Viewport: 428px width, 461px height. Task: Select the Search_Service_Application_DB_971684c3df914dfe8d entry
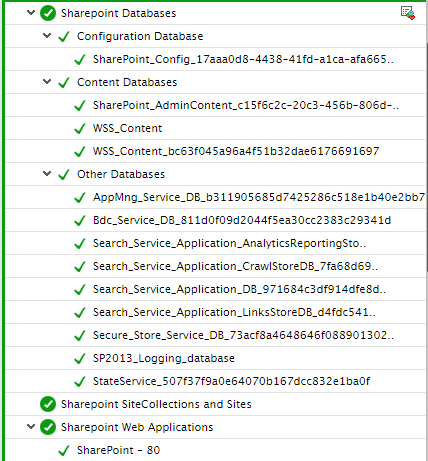[x=239, y=289]
